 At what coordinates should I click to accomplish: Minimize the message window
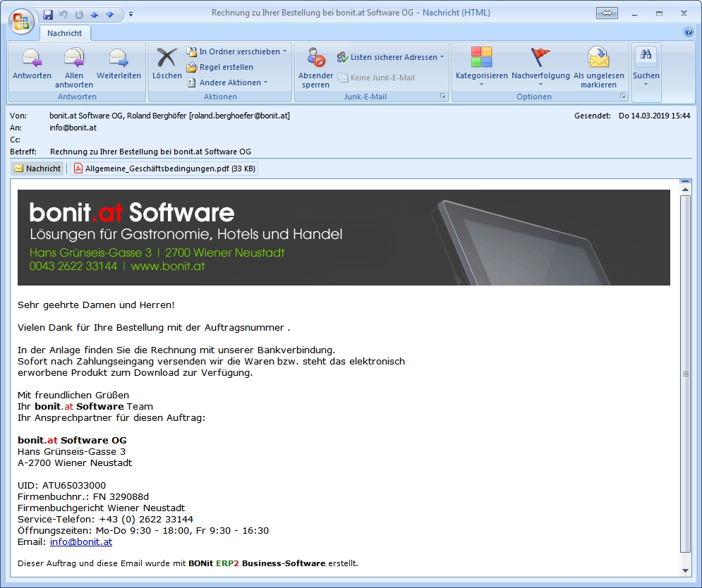click(634, 14)
